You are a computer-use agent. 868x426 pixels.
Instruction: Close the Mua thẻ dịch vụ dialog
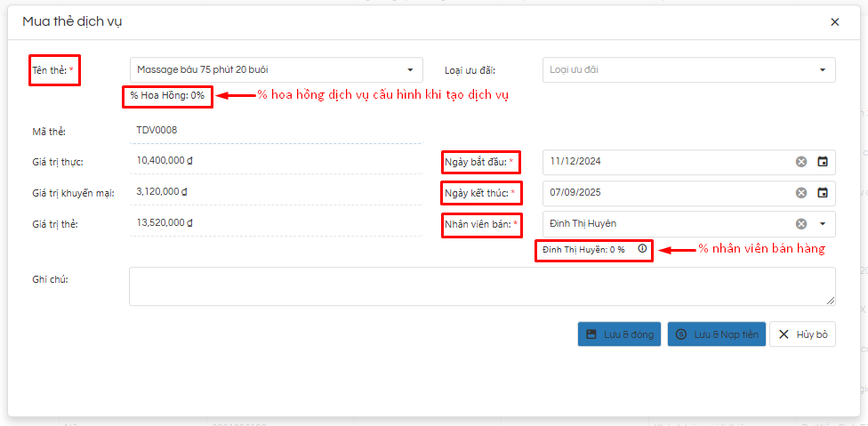(834, 22)
